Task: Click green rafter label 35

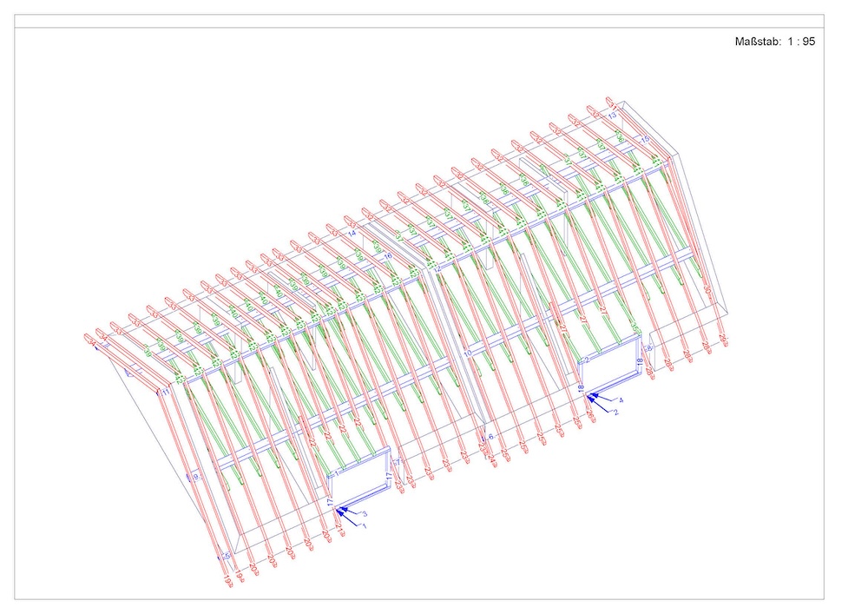Action: (x=635, y=326)
